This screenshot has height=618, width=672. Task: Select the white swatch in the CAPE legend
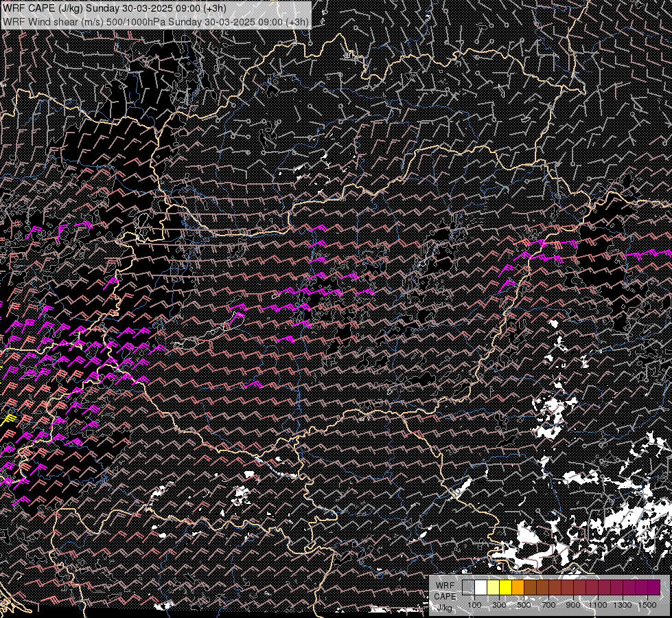click(481, 587)
